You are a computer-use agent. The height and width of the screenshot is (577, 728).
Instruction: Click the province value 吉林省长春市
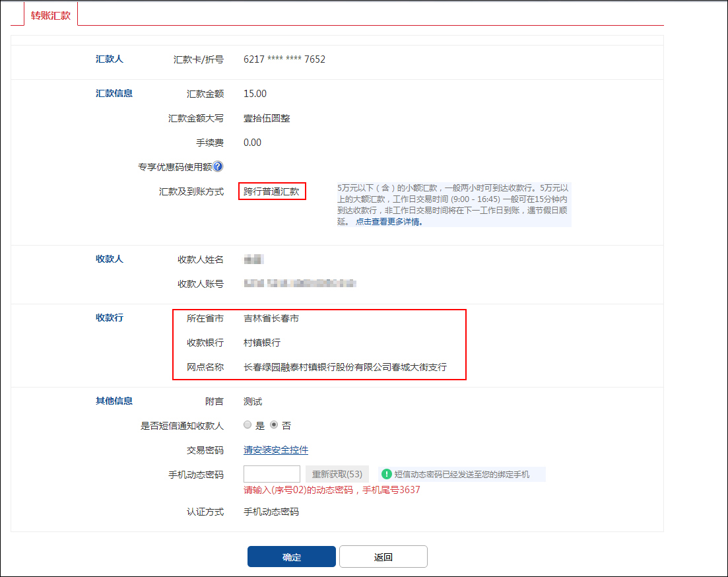271,318
